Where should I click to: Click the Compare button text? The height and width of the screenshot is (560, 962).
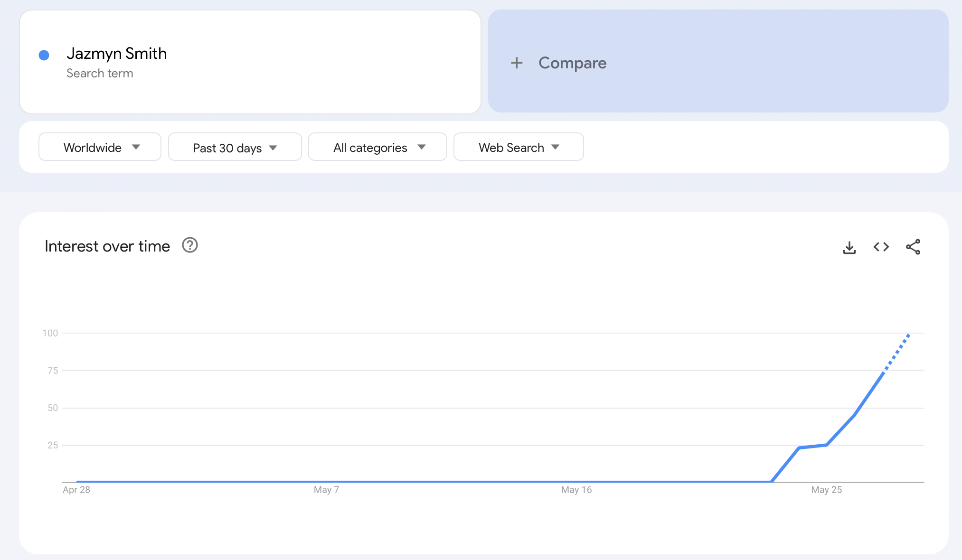pos(572,63)
